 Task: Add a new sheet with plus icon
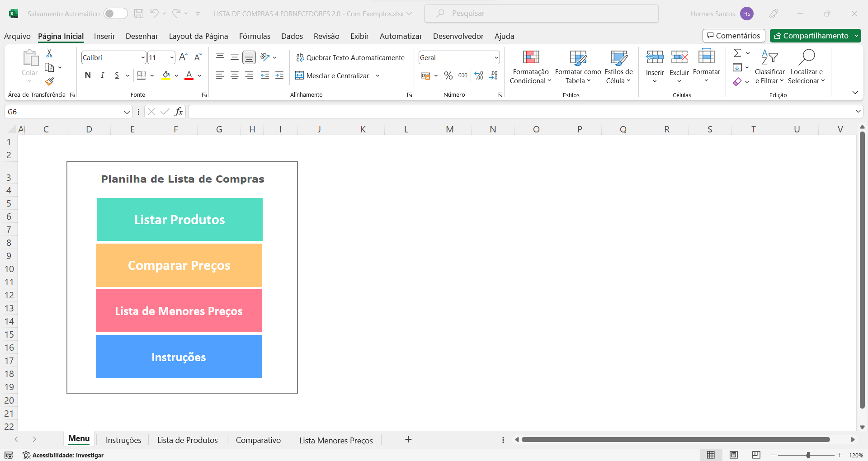408,439
